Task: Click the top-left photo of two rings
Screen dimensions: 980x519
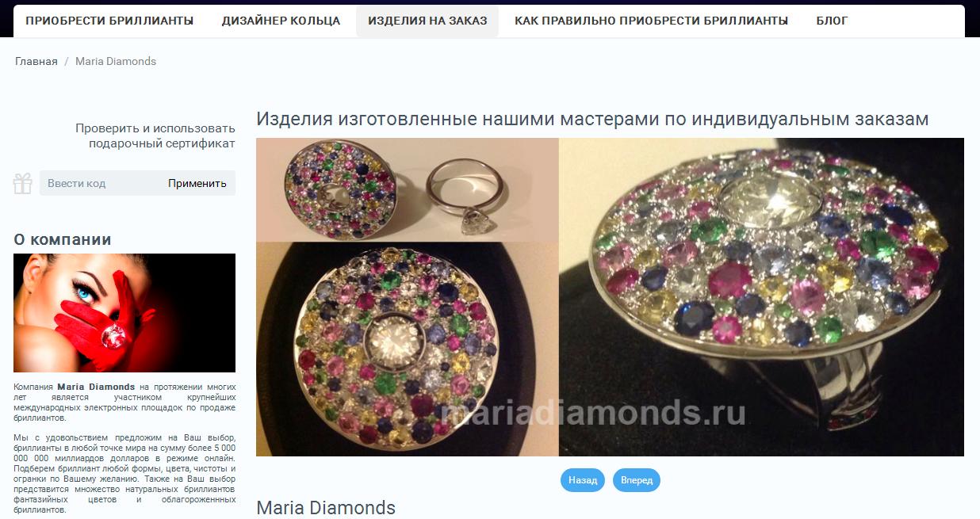Action: click(x=408, y=189)
